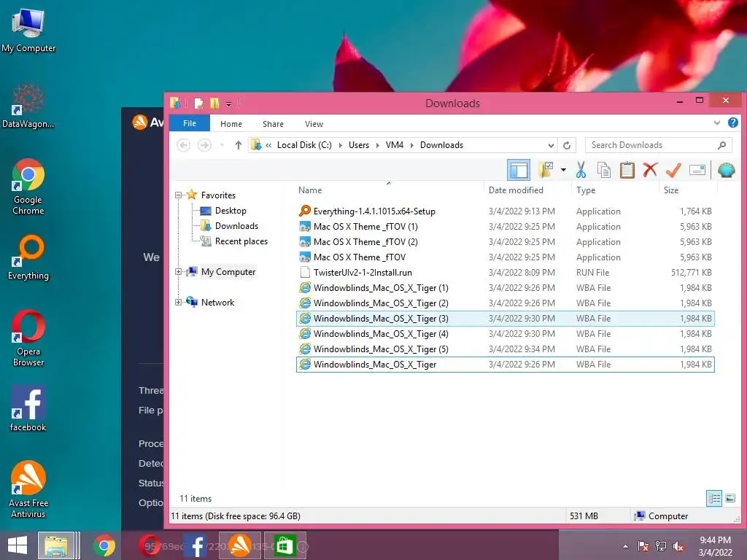Click VM4 in the address breadcrumb
Image resolution: width=747 pixels, height=560 pixels.
[x=395, y=145]
